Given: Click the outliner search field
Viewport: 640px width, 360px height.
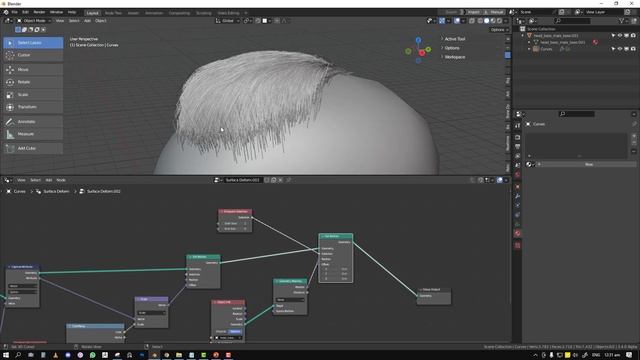Looking at the screenshot, I should (573, 21).
